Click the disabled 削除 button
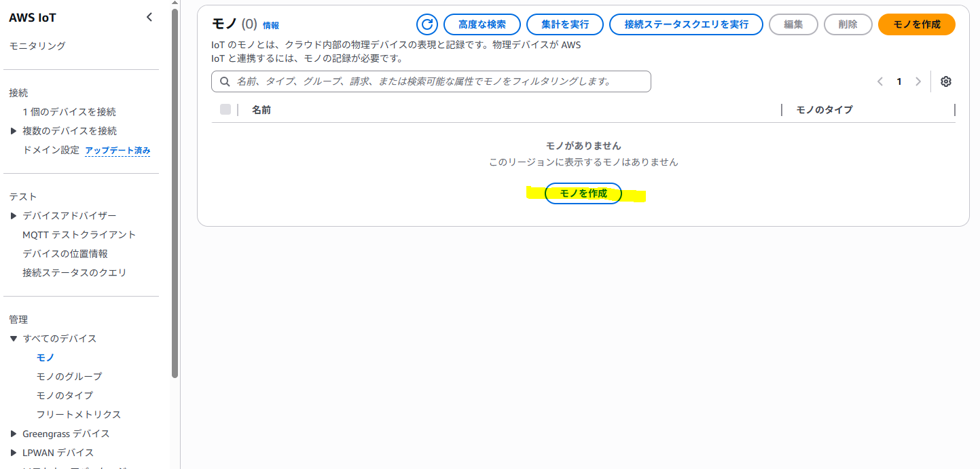This screenshot has height=469, width=980. (x=848, y=24)
